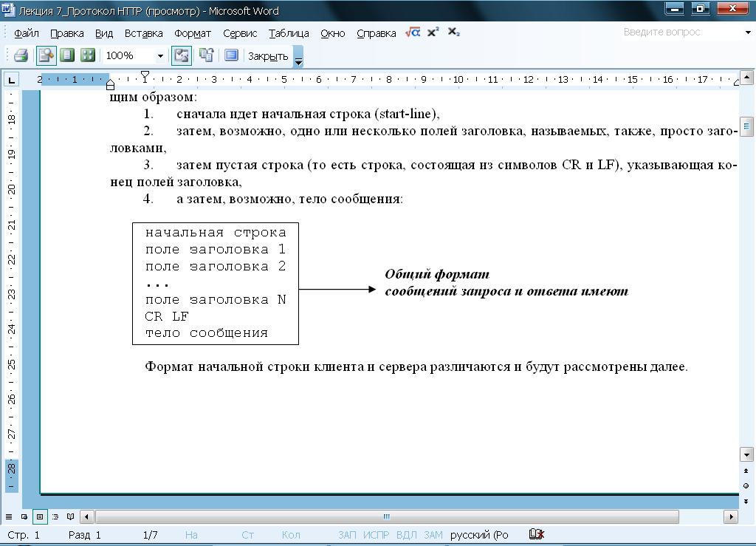Switch to Print Layout view icon

pos(40,516)
